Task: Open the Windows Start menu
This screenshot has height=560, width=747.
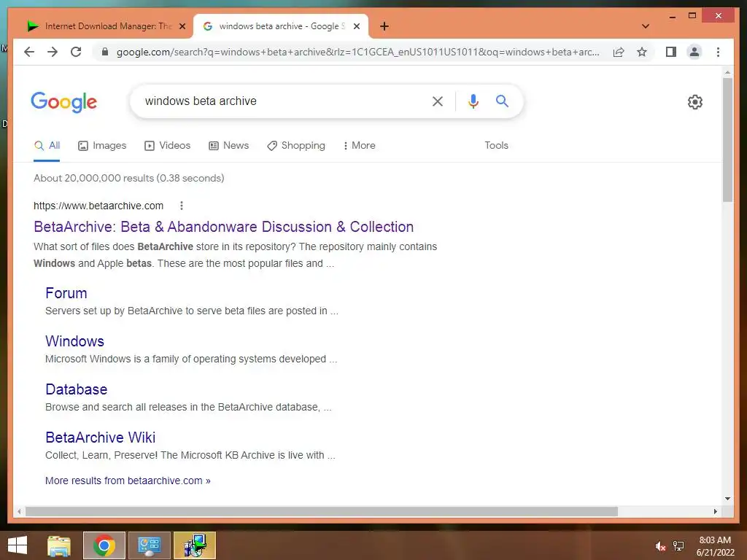Action: (x=18, y=545)
